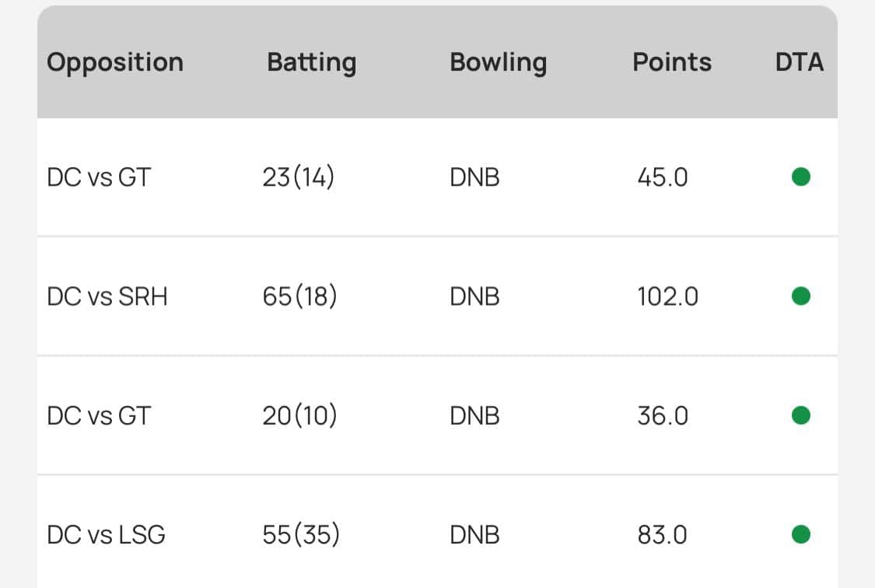Open the DC vs SRH opposition entry

point(107,297)
